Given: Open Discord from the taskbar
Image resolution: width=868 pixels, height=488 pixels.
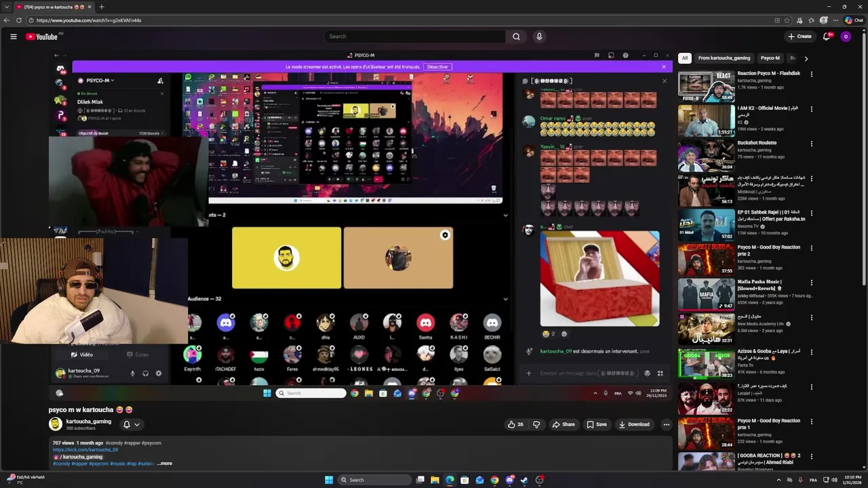Looking at the screenshot, I should (x=509, y=480).
